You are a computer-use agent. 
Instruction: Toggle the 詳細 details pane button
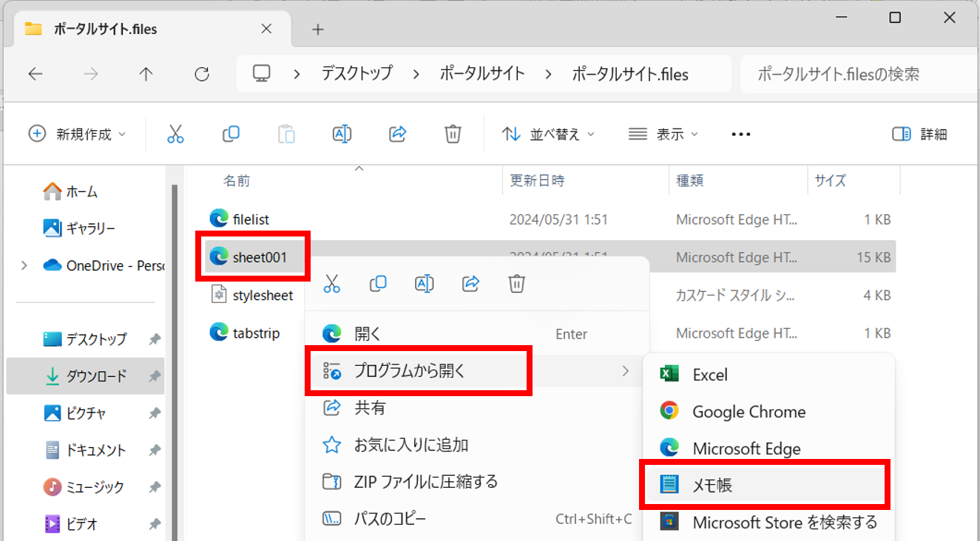coord(920,134)
